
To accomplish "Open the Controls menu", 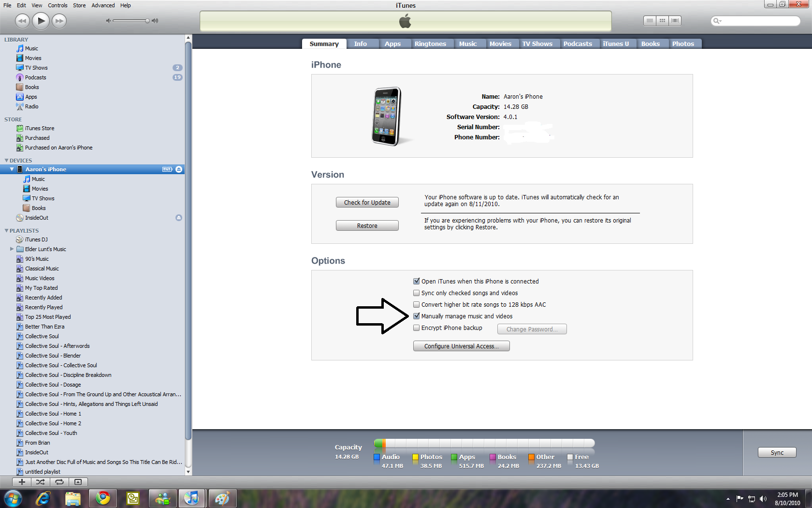I will click(58, 5).
